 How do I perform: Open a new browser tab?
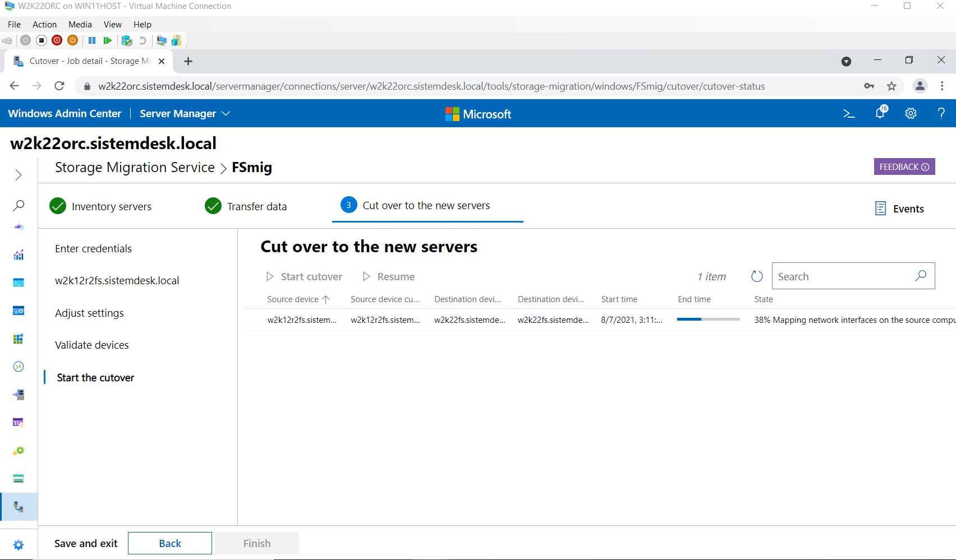(189, 61)
